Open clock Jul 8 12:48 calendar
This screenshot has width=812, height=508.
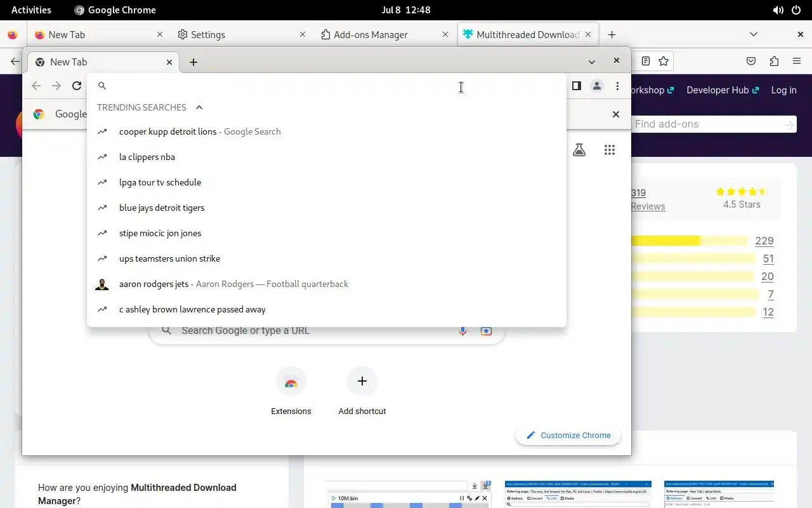[406, 10]
